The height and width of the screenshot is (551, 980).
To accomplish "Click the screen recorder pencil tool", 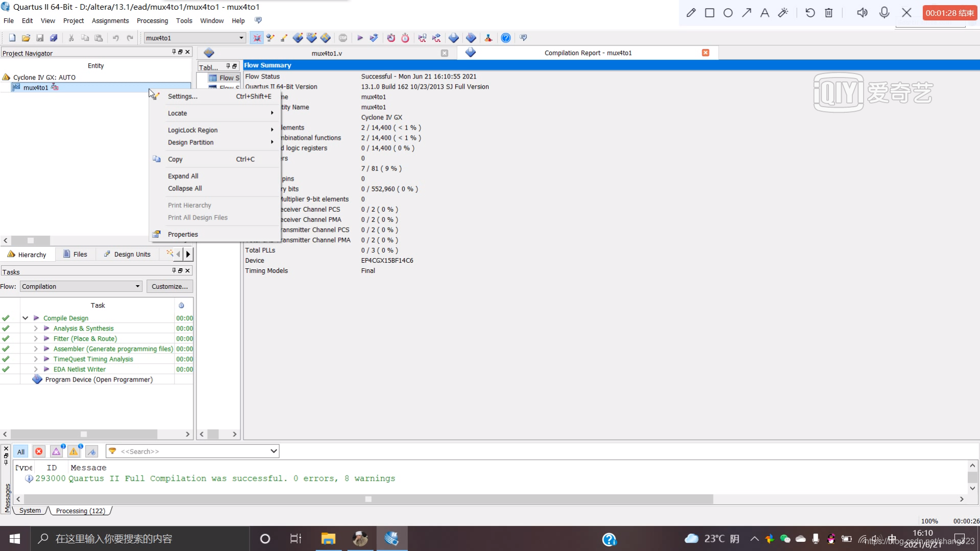I will [x=691, y=13].
